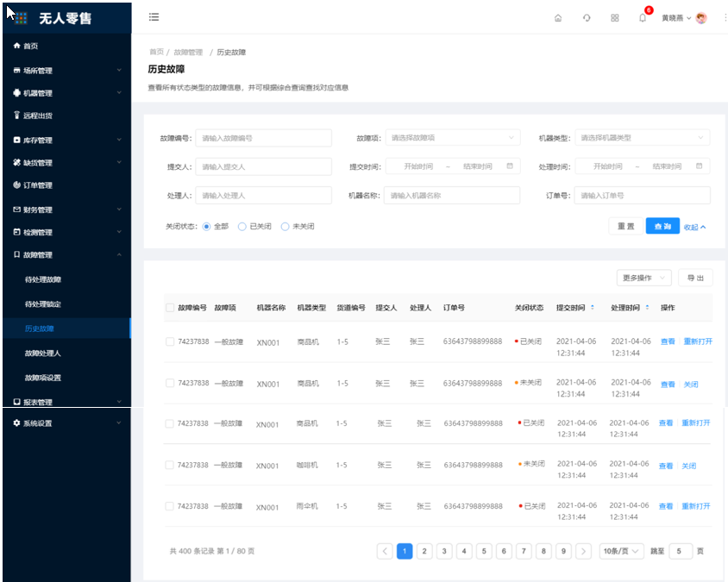This screenshot has height=582, width=728.
Task: Open the 黄晓燕 user dropdown
Action: tap(676, 18)
